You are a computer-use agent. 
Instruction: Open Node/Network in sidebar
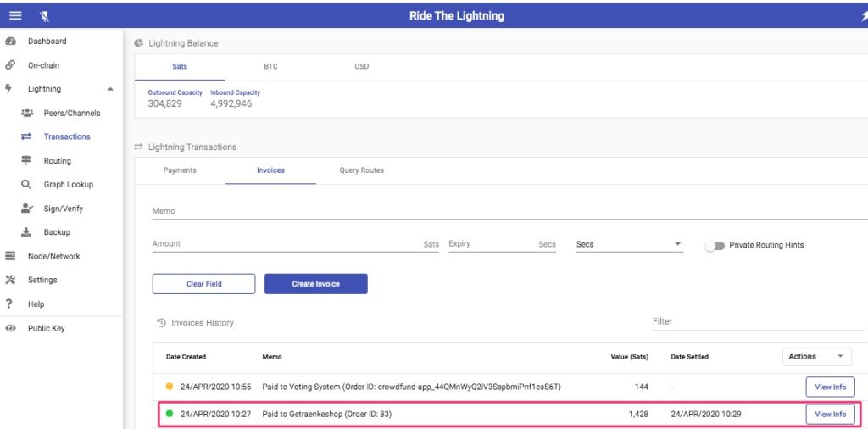[x=53, y=256]
